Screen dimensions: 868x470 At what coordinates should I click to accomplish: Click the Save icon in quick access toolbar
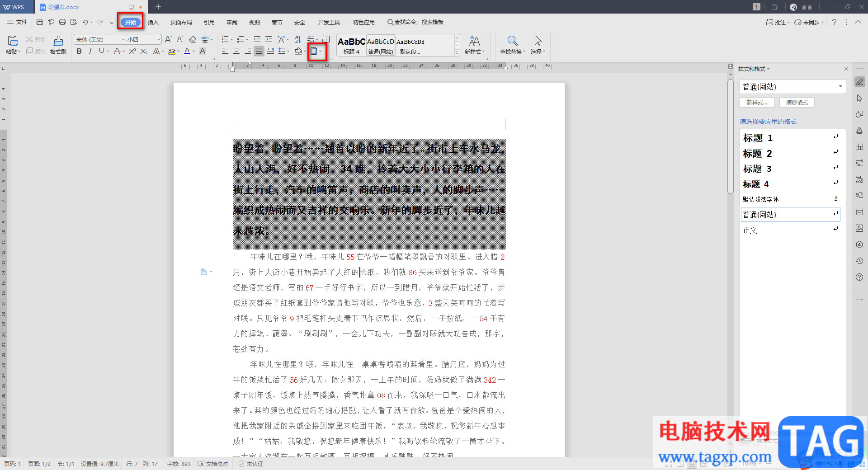[x=40, y=22]
